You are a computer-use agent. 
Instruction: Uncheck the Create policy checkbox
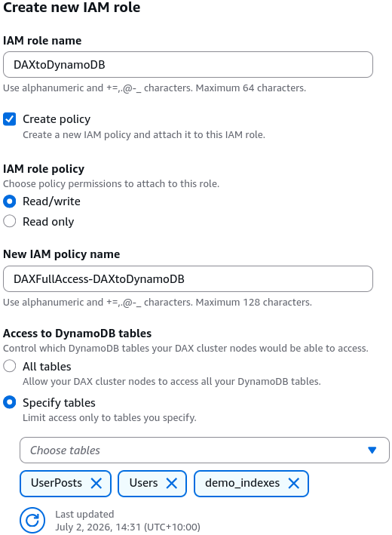click(x=10, y=119)
